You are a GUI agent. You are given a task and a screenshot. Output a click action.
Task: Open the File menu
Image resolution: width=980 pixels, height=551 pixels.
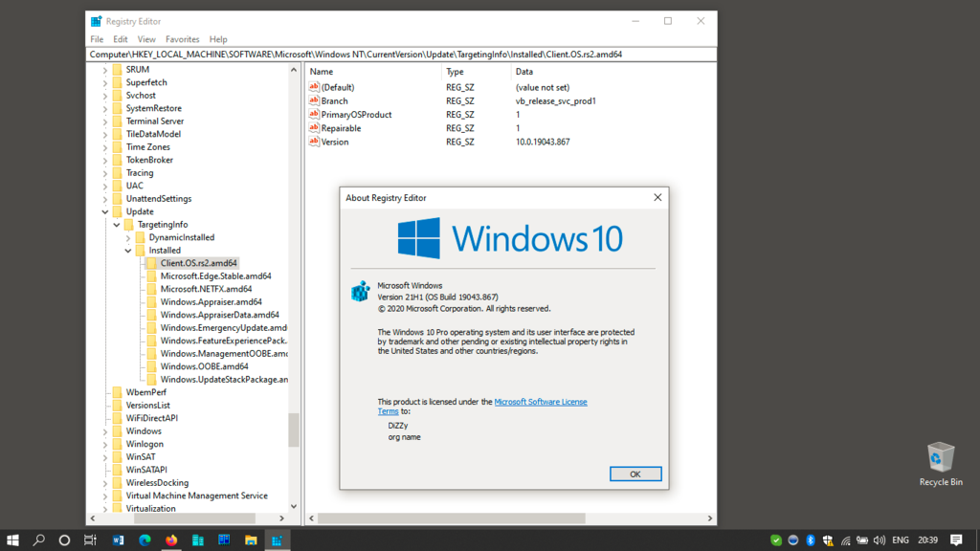click(x=97, y=39)
